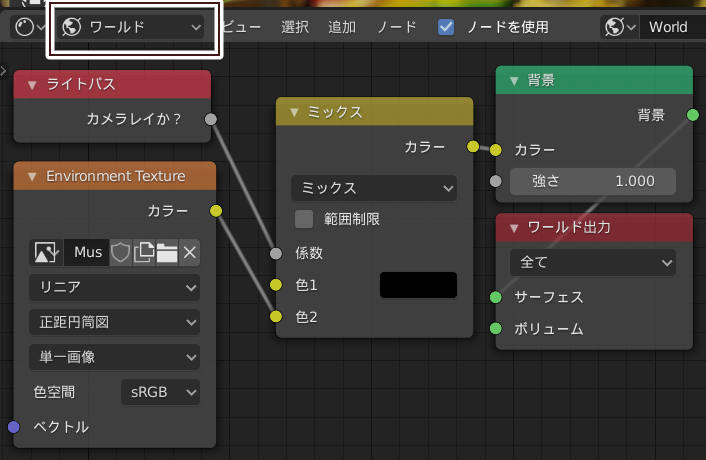Adjust the 強さ 1.000 value slider
This screenshot has height=460, width=706.
coord(593,181)
